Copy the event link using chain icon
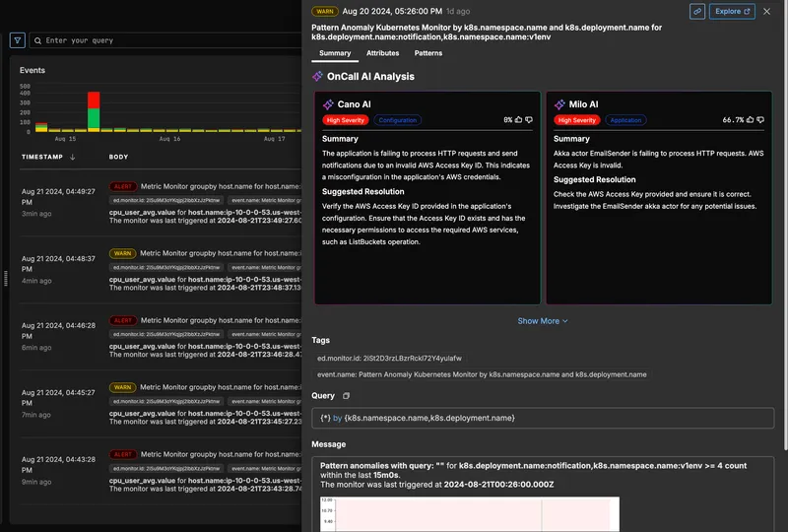The width and height of the screenshot is (788, 532). coord(697,12)
